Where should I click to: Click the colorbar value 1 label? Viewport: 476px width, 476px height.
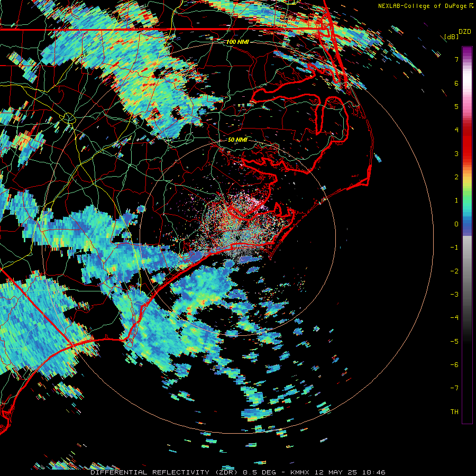pyautogui.click(x=456, y=200)
